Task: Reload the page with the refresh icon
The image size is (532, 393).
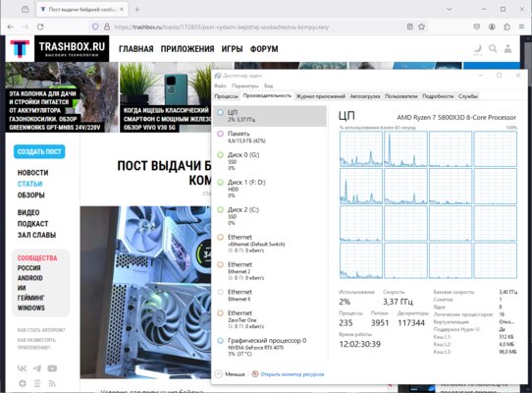Action: click(x=40, y=27)
